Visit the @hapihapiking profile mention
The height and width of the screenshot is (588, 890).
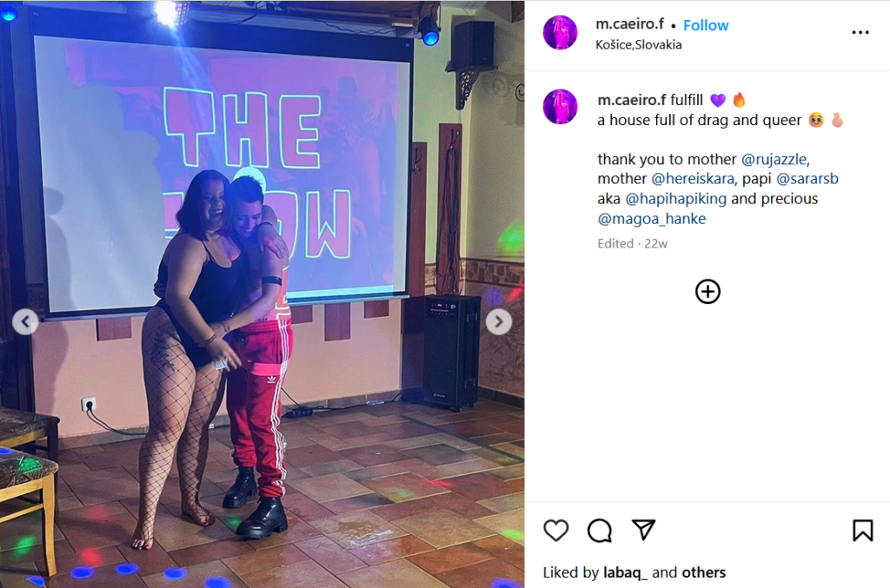click(675, 199)
